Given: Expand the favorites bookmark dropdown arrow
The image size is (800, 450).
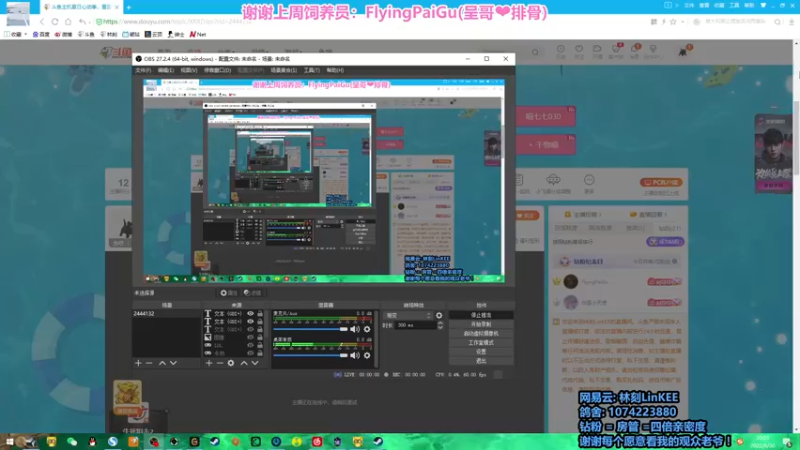Looking at the screenshot, I should tap(26, 35).
